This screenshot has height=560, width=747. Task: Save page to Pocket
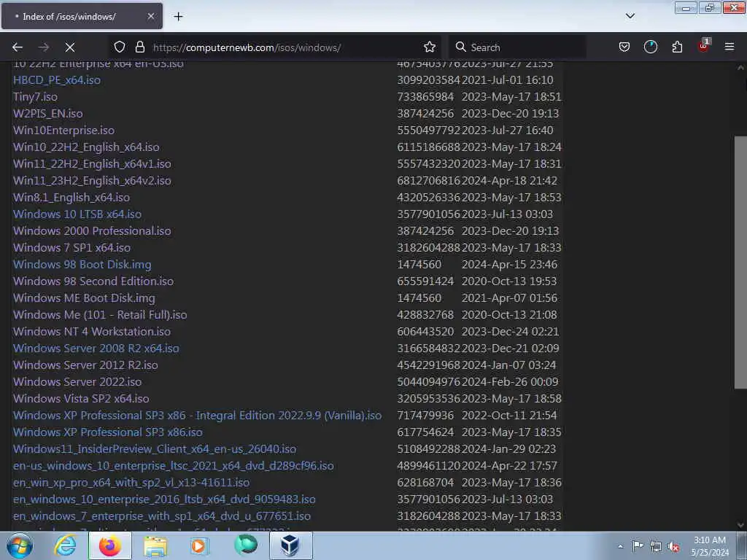(x=624, y=47)
